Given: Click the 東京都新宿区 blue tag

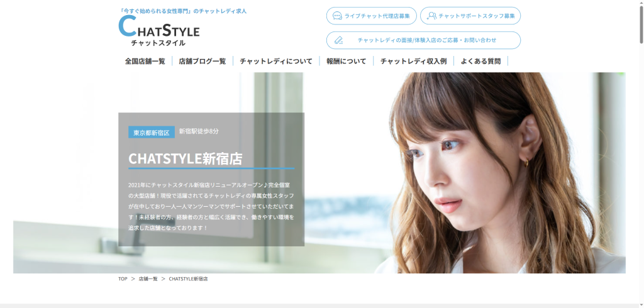Looking at the screenshot, I should [x=152, y=132].
